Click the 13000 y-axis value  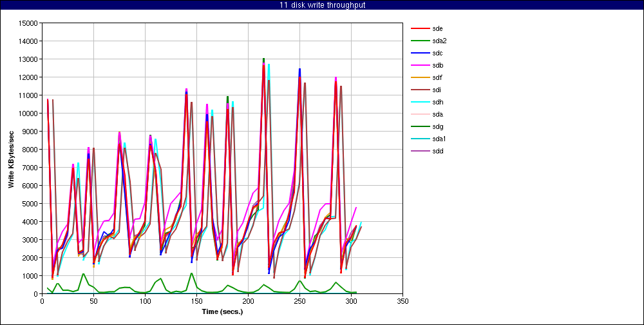click(28, 59)
